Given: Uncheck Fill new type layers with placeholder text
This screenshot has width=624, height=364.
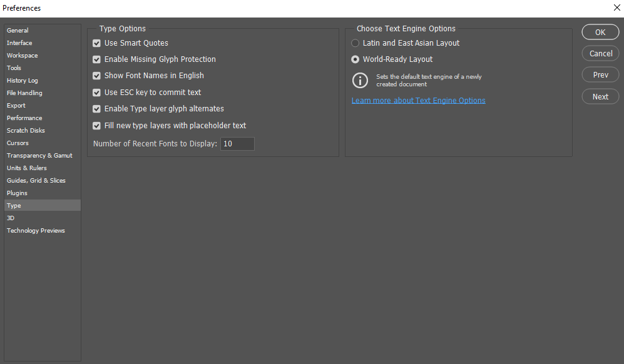Looking at the screenshot, I should pyautogui.click(x=97, y=126).
